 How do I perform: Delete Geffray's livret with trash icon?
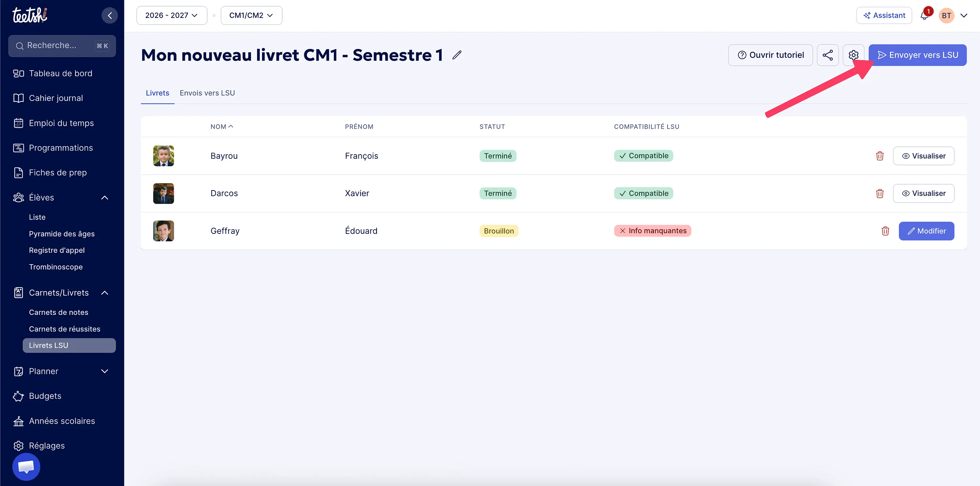tap(885, 231)
